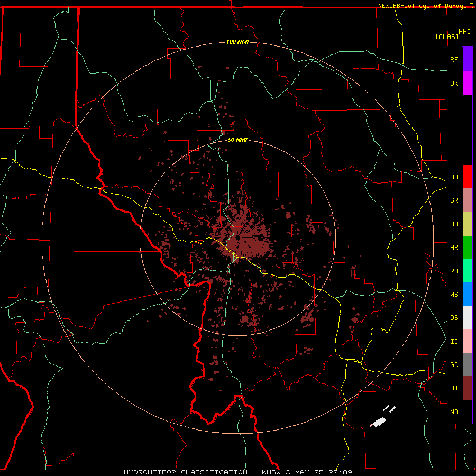476x476 pixels.
Task: Click the RA mint green legend swatch
Action: click(467, 271)
